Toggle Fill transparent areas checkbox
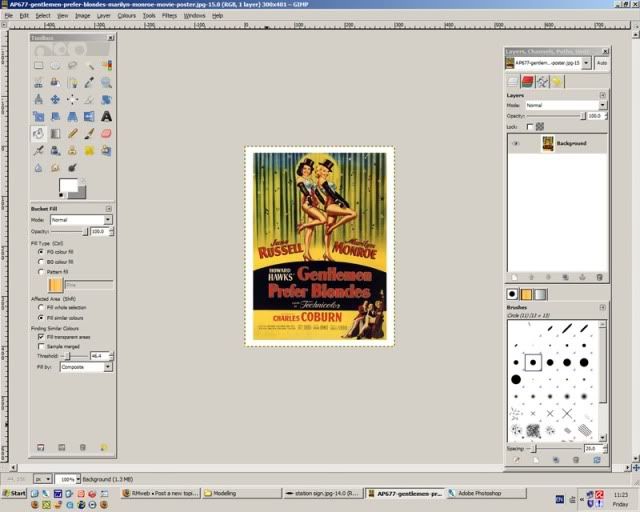Screen dimensions: 640x512 tap(41, 337)
